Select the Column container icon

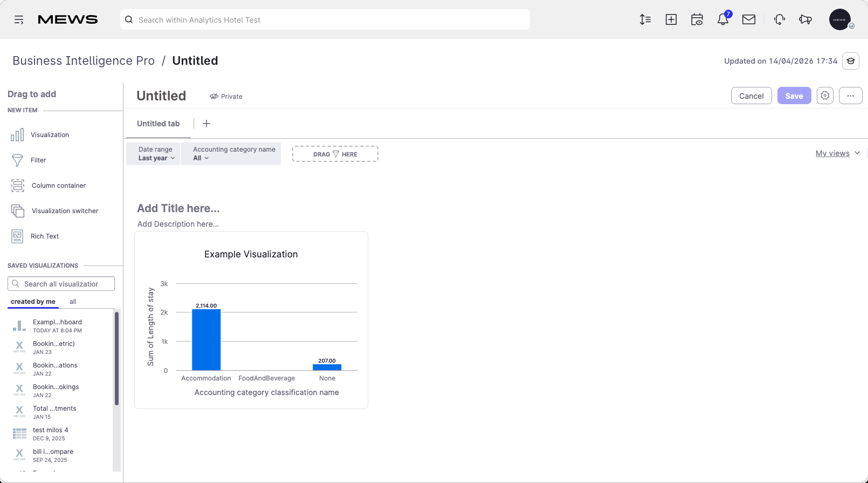point(18,186)
